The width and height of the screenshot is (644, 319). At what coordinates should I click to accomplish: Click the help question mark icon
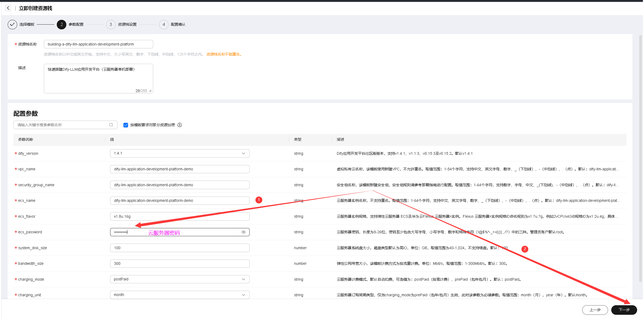[180, 125]
